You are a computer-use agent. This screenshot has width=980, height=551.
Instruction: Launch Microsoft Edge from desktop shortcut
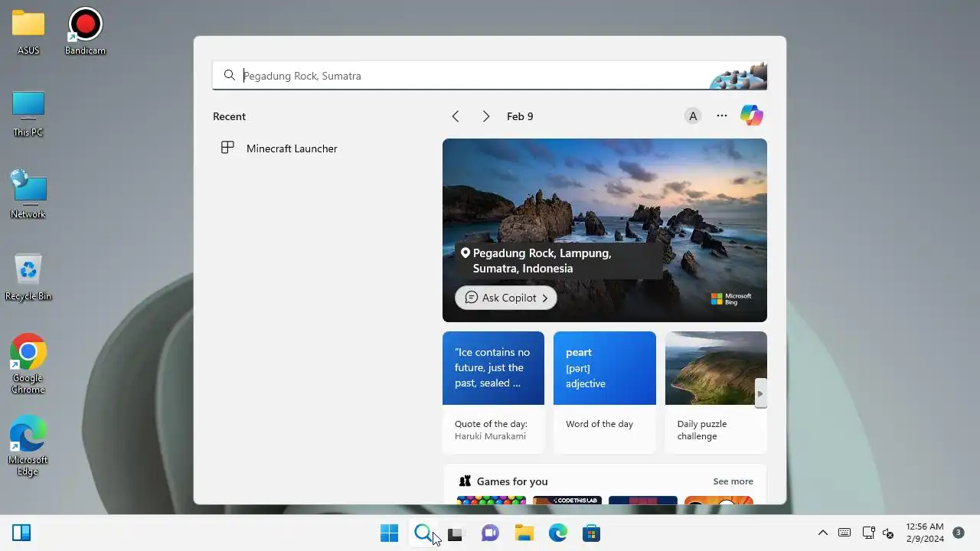pos(28,446)
